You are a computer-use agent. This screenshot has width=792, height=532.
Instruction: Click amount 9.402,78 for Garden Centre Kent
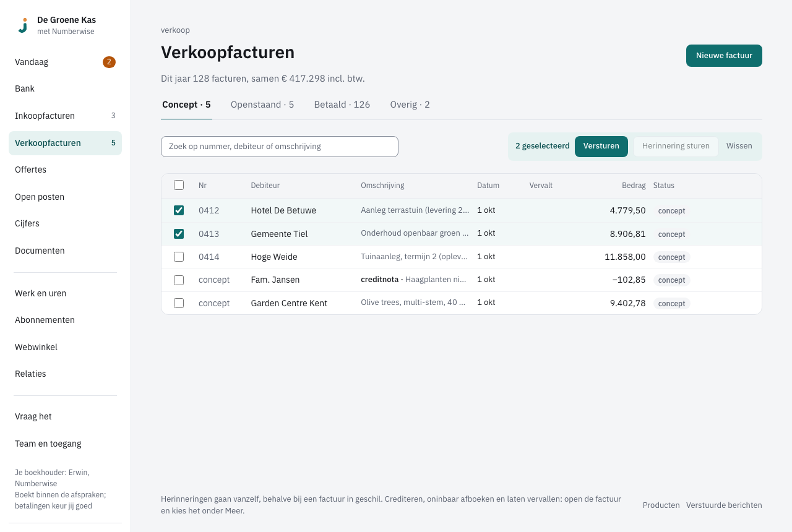click(627, 303)
